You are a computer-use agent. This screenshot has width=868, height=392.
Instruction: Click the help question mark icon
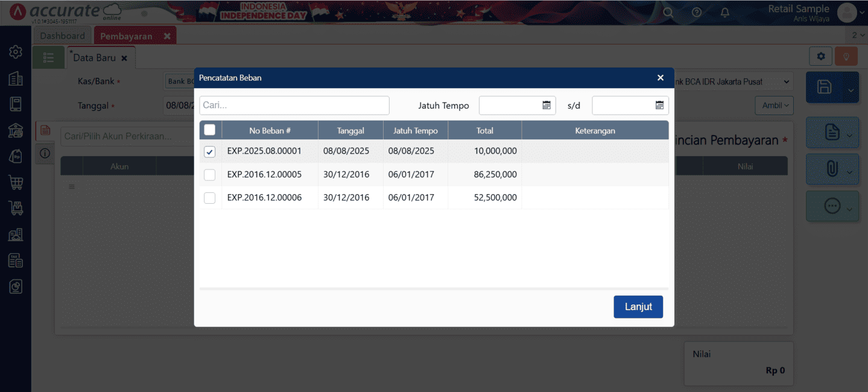click(x=697, y=13)
